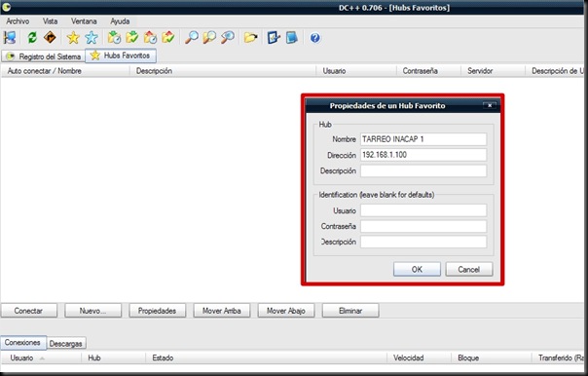
Task: Open the Search Spy magnifier icon
Action: coord(228,38)
